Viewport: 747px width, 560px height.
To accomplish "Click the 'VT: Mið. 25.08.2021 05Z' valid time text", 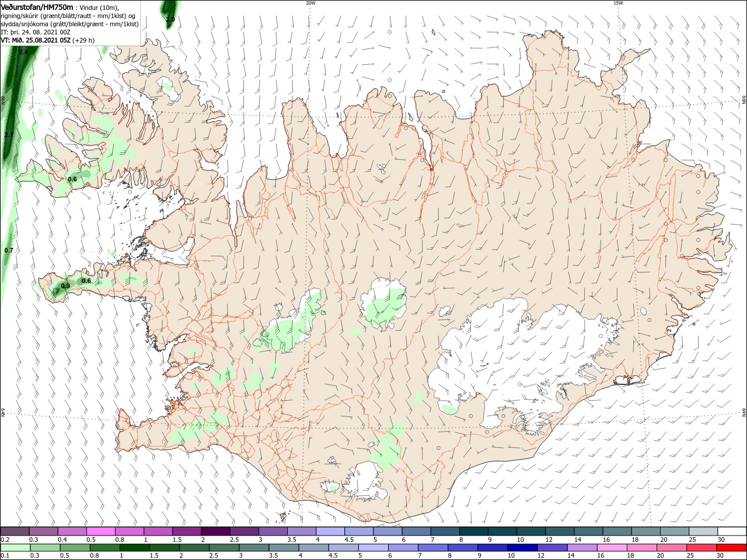I will pyautogui.click(x=36, y=40).
